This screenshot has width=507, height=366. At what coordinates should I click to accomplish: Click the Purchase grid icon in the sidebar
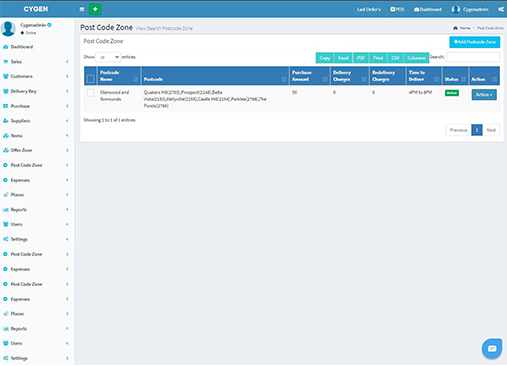5,106
